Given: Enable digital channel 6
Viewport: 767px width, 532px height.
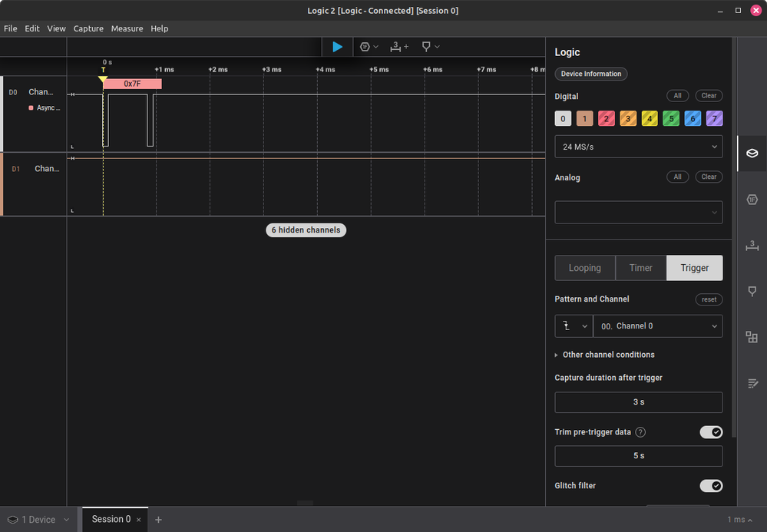Looking at the screenshot, I should (x=693, y=118).
